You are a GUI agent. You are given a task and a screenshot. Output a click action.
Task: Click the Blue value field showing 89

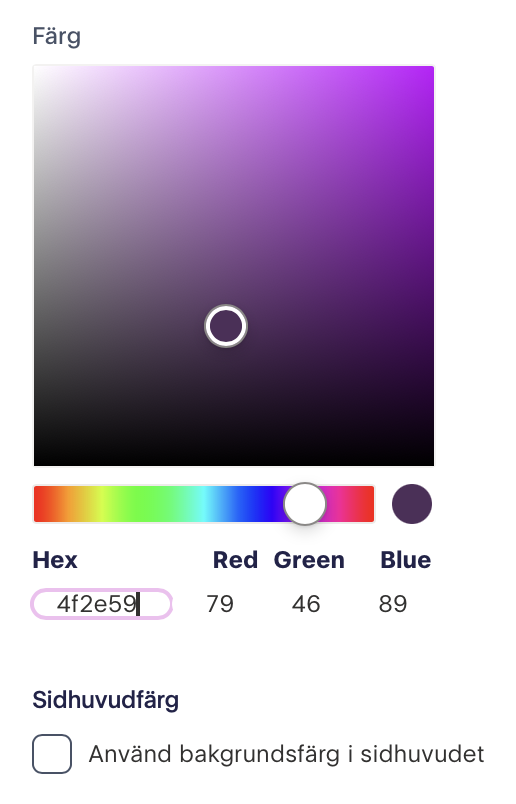point(393,604)
